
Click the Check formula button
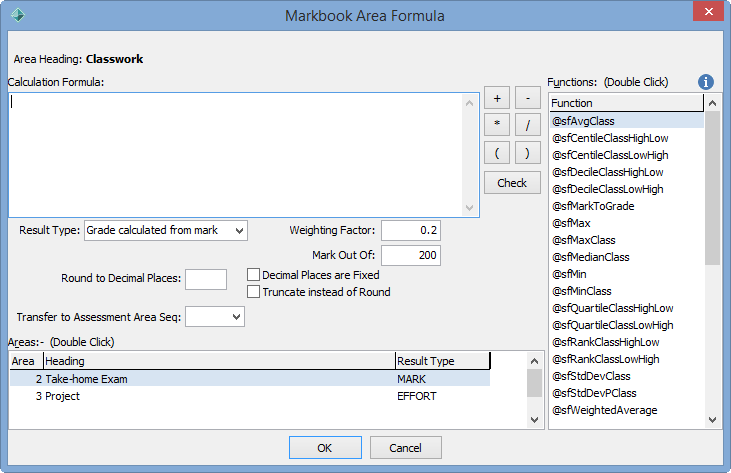click(x=512, y=183)
